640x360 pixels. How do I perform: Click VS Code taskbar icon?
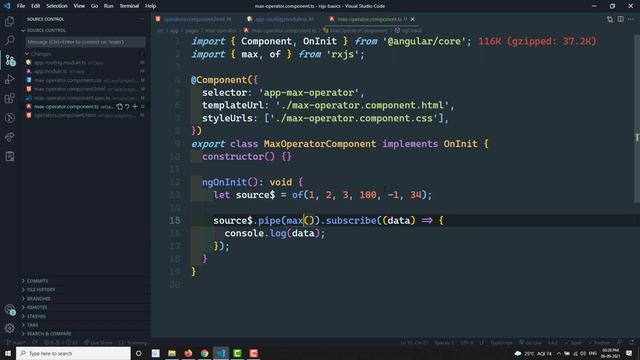[221, 353]
